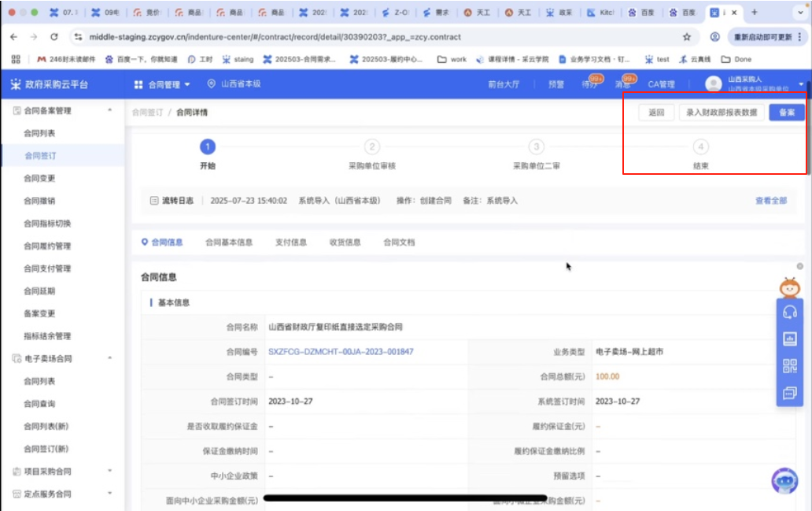
Task: Open the QR code icon in floating panel
Action: (790, 365)
